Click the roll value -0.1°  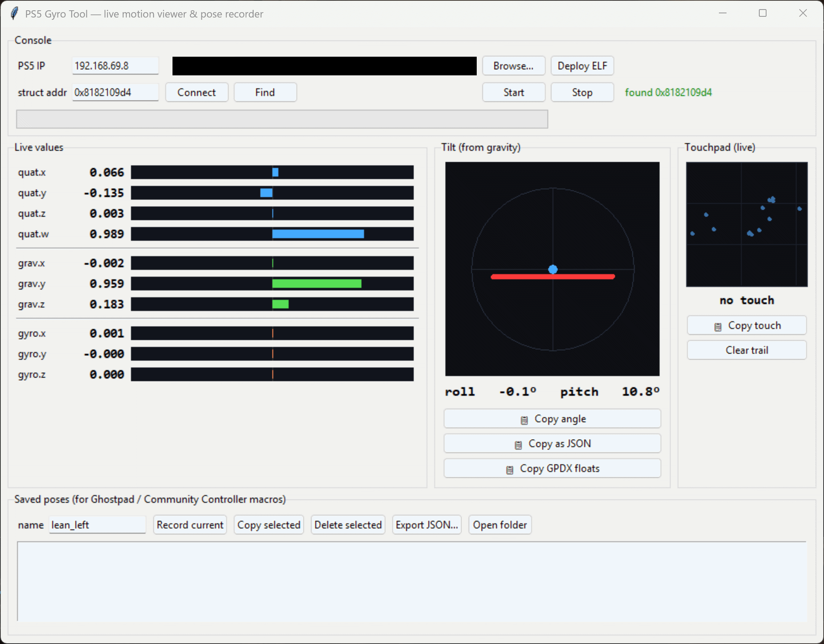pyautogui.click(x=518, y=392)
